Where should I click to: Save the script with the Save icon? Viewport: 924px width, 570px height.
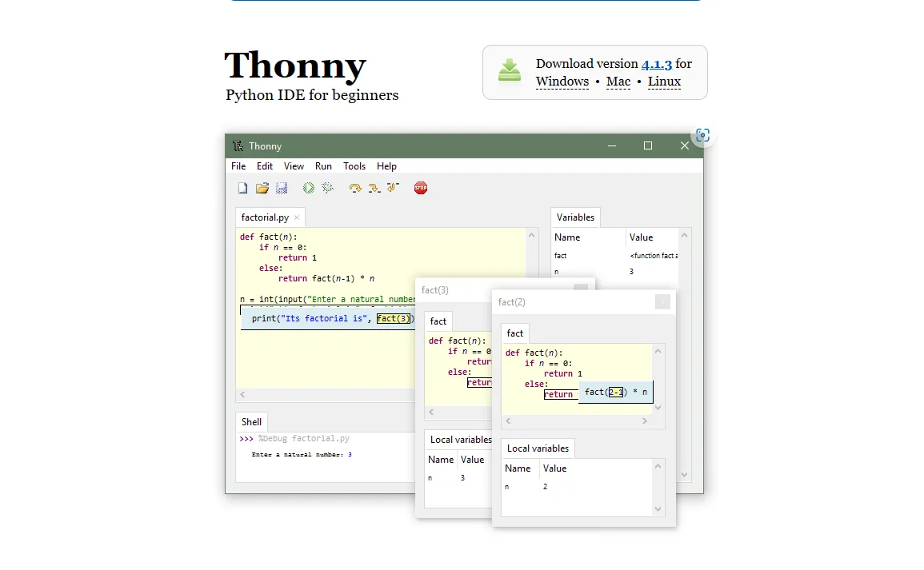281,187
